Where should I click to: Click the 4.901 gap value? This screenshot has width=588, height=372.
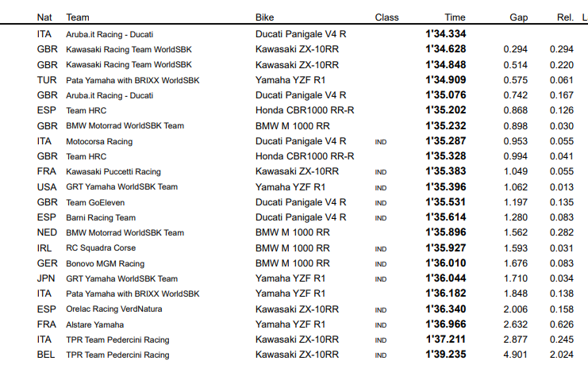(x=516, y=355)
